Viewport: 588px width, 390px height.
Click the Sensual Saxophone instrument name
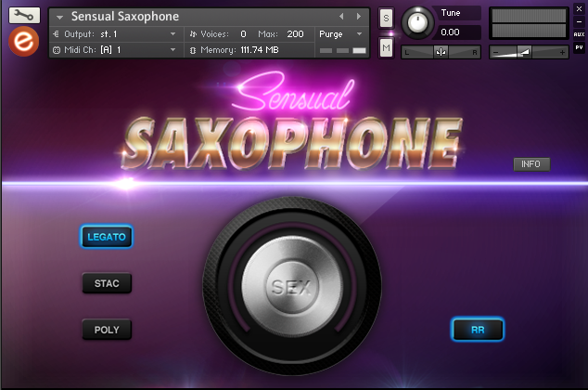tap(125, 17)
